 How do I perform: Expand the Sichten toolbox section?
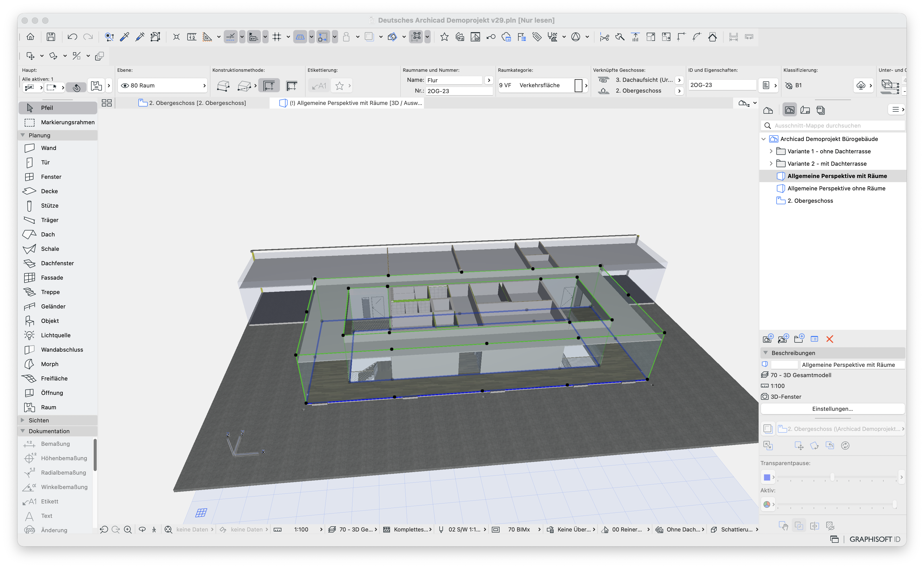tap(23, 420)
